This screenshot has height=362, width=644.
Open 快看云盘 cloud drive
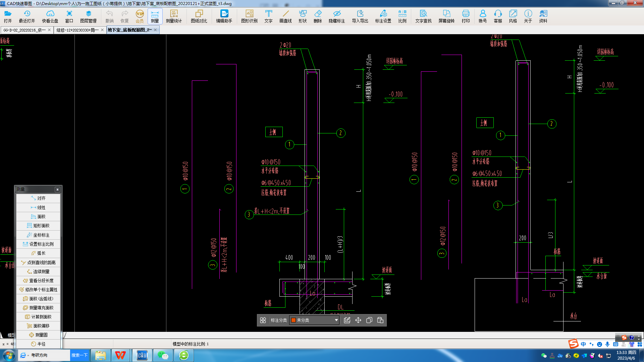click(50, 16)
